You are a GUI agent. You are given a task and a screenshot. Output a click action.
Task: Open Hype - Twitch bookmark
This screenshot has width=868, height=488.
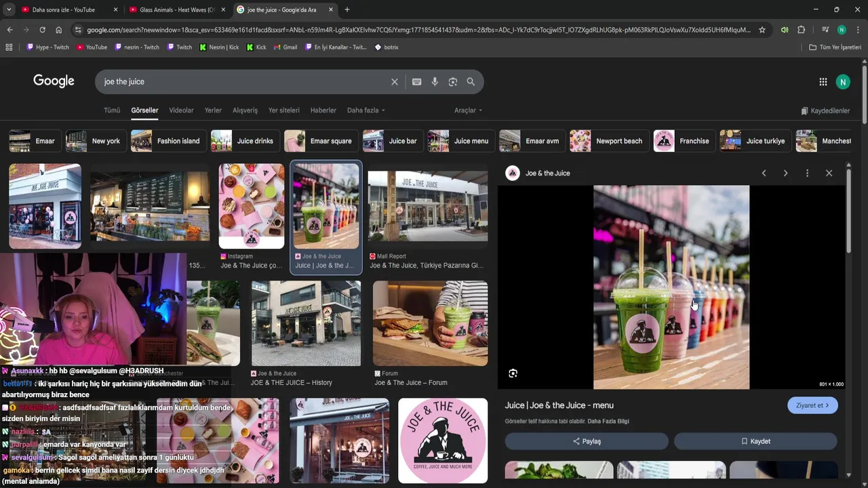[x=47, y=47]
